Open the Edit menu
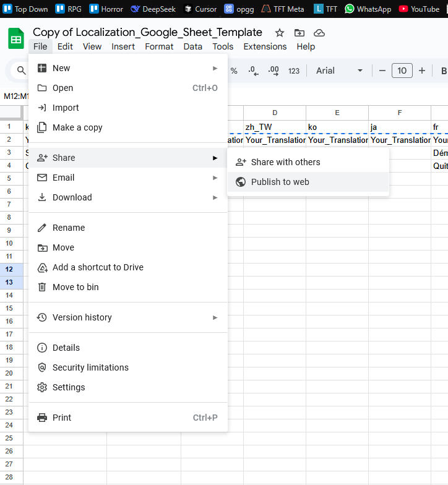Image resolution: width=448 pixels, height=485 pixels. pyautogui.click(x=65, y=46)
